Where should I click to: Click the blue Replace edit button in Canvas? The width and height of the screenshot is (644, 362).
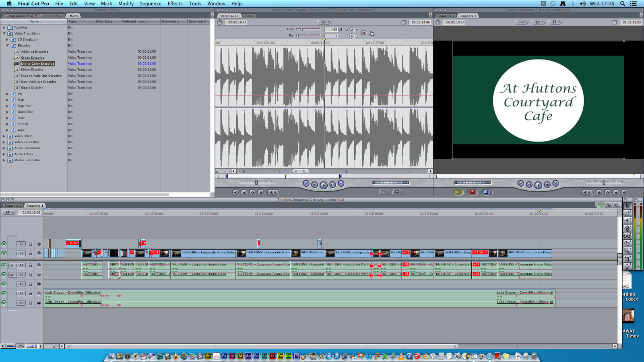coord(487,192)
